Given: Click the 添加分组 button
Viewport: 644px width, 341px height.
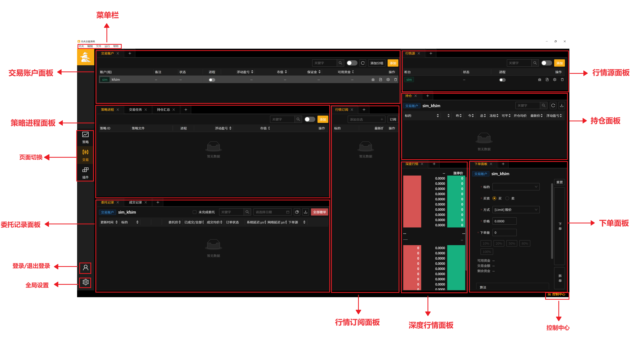Looking at the screenshot, I should point(377,63).
